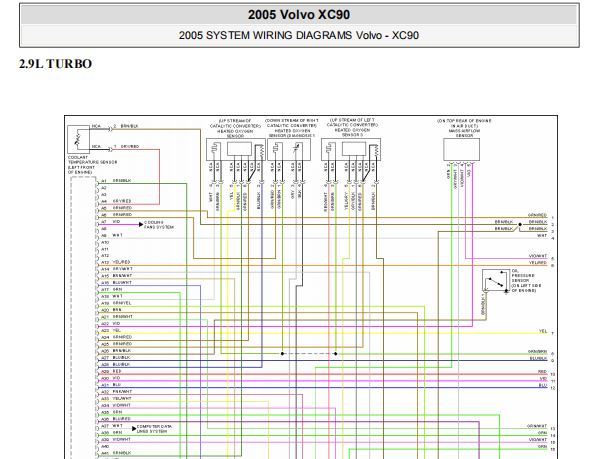Click pin label 'A1' on the connector

tap(104, 181)
